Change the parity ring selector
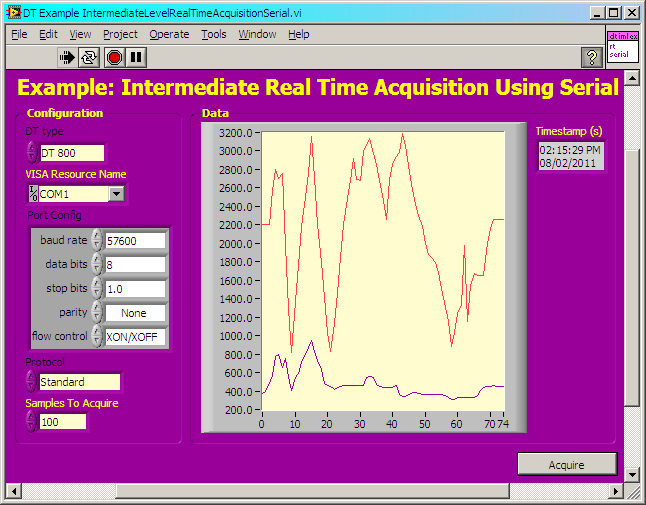 click(96, 312)
